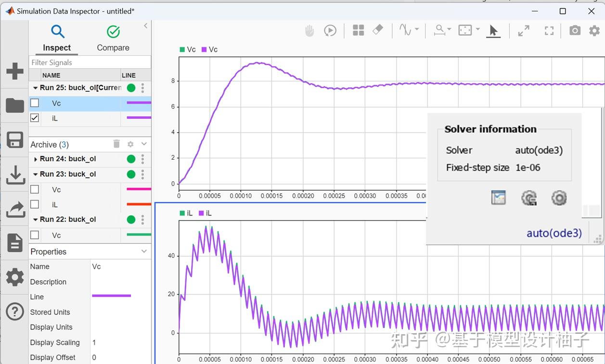Screen dimensions: 605x364
Task: Check the Vc signal under Run 23
Action: coord(35,189)
